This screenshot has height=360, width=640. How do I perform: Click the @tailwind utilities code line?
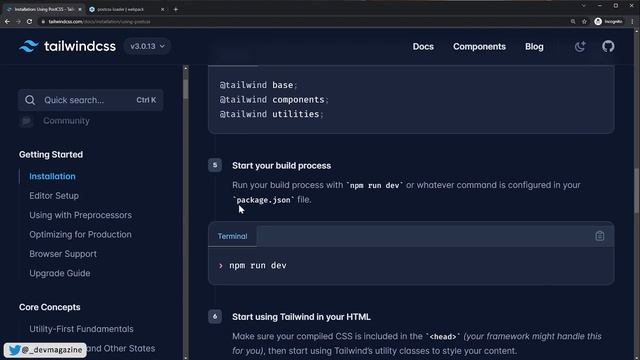pos(271,114)
